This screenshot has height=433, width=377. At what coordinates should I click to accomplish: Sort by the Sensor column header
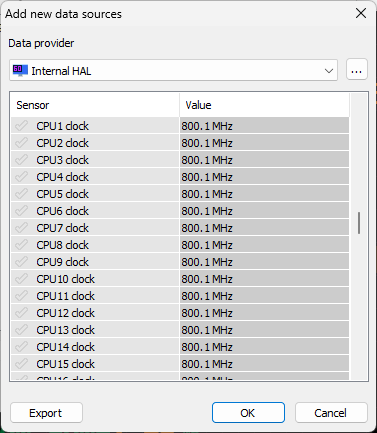pyautogui.click(x=95, y=105)
